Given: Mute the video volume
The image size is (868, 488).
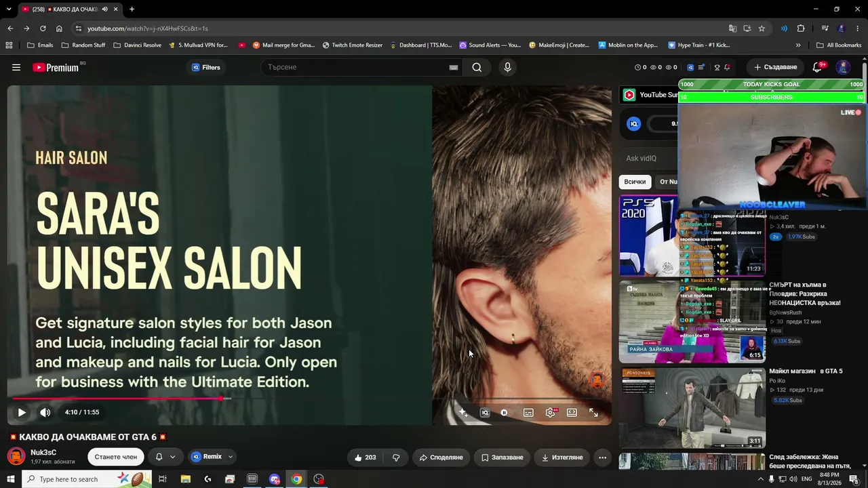Looking at the screenshot, I should coord(45,412).
